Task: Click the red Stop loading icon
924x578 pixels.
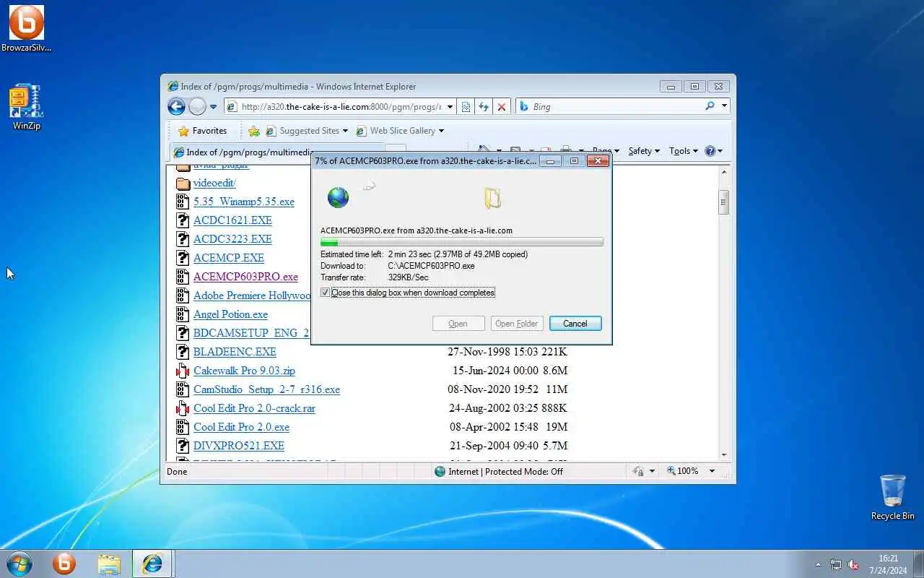Action: point(502,107)
